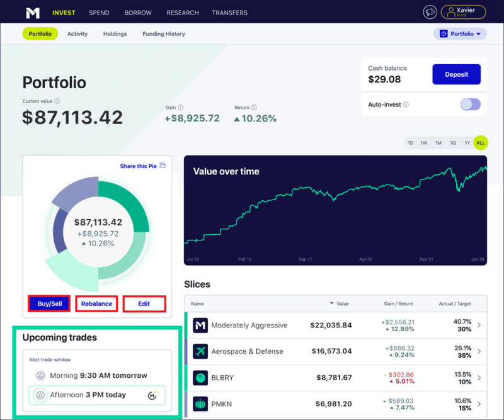Click the share icon beside Share this Pie
The image size is (504, 420).
click(x=163, y=166)
